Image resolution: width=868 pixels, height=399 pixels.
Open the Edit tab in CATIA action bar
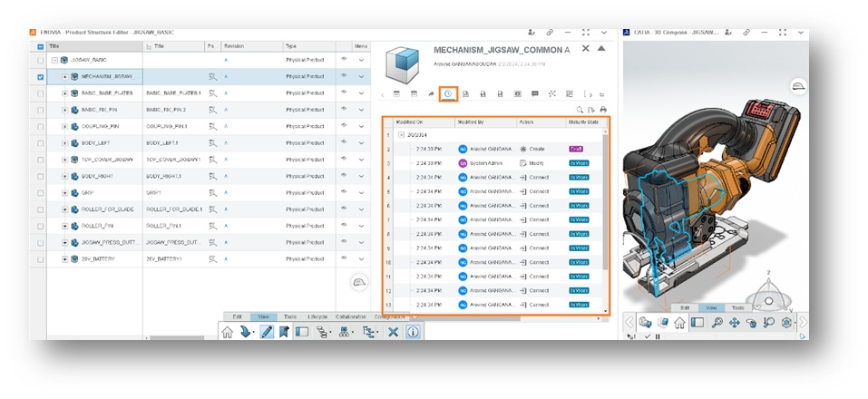pos(685,307)
